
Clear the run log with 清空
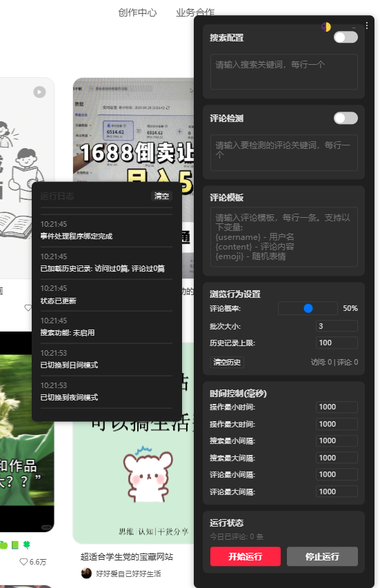point(161,196)
